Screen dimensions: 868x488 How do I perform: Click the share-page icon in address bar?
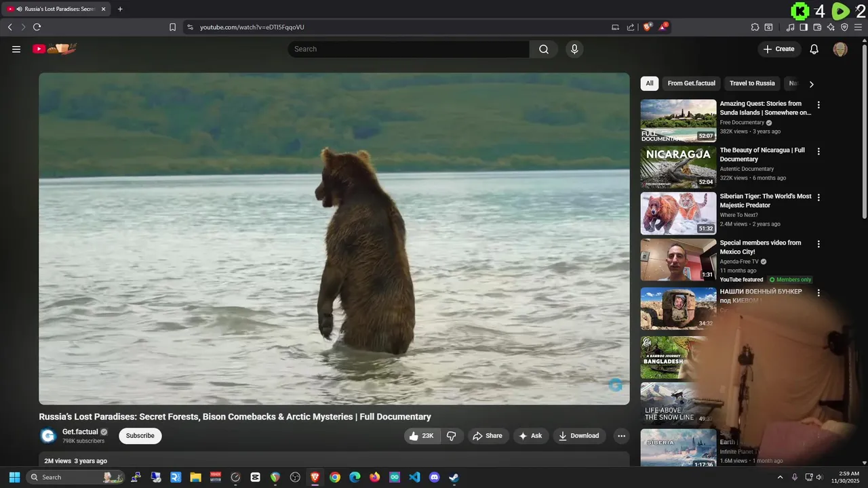tap(631, 27)
